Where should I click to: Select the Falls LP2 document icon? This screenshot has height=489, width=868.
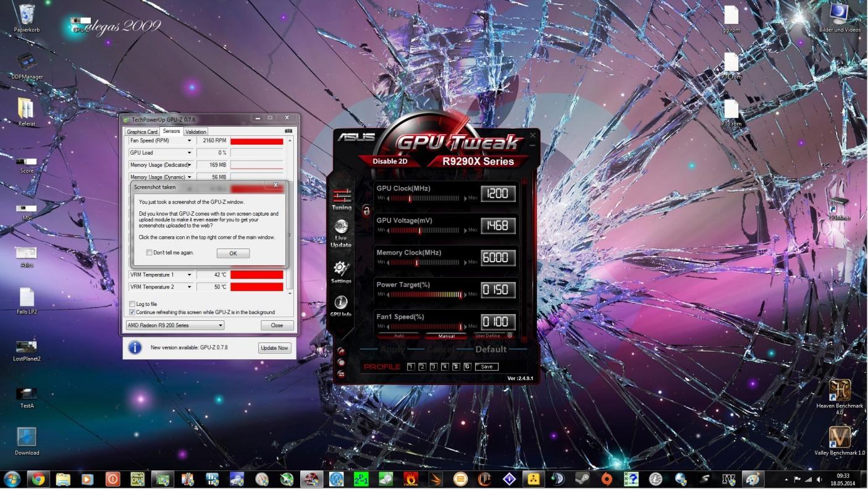(27, 301)
